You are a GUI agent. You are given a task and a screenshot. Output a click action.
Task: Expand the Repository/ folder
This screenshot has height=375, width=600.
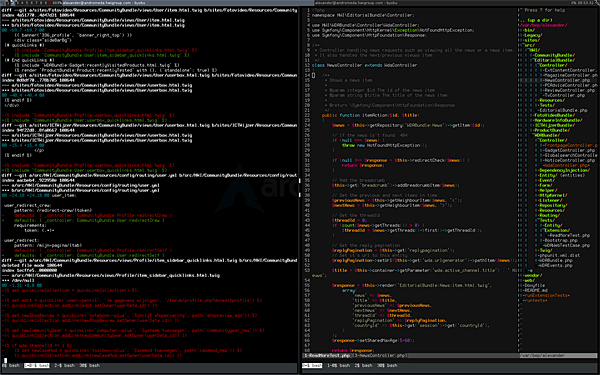(553, 205)
